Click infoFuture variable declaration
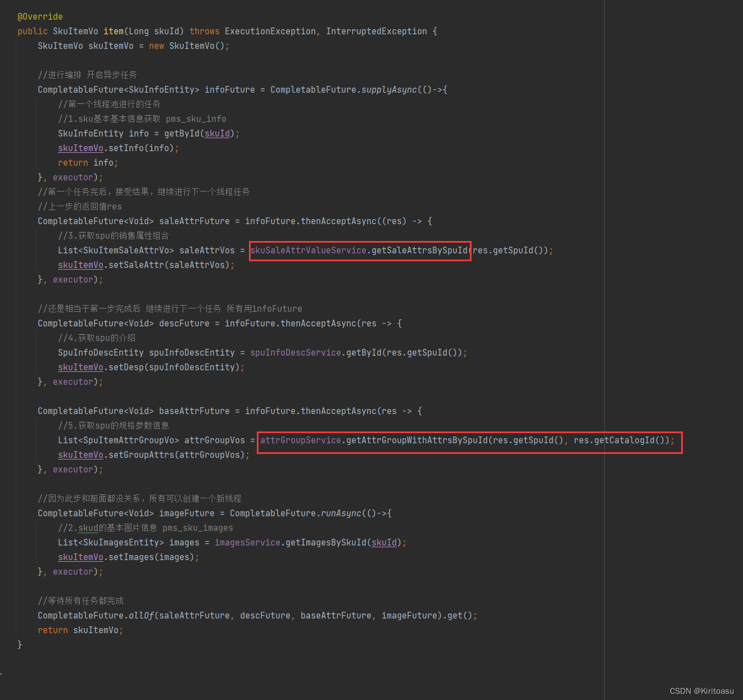743x700 pixels. pos(230,90)
